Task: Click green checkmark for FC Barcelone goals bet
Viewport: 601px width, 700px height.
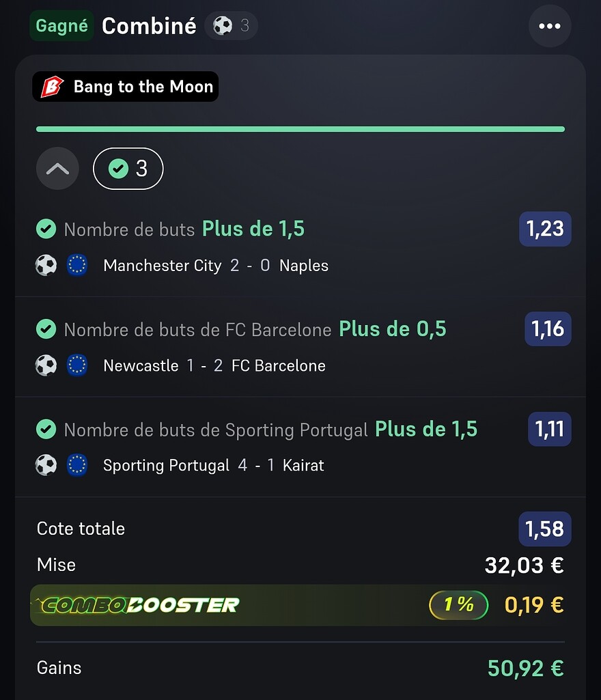Action: coord(46,329)
